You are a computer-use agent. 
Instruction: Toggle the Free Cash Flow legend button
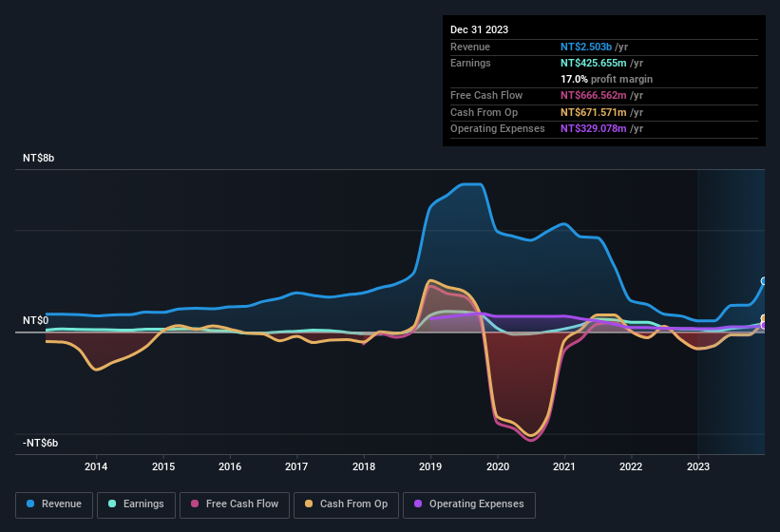(235, 504)
